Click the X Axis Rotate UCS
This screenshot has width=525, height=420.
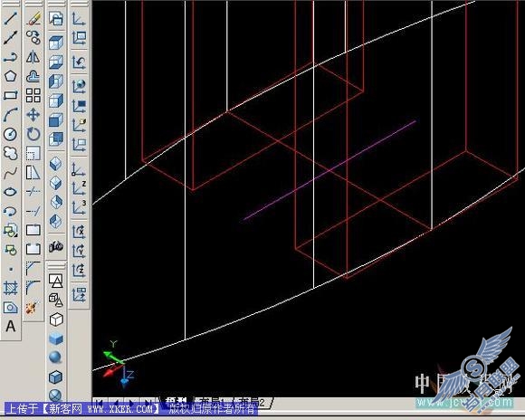79,231
